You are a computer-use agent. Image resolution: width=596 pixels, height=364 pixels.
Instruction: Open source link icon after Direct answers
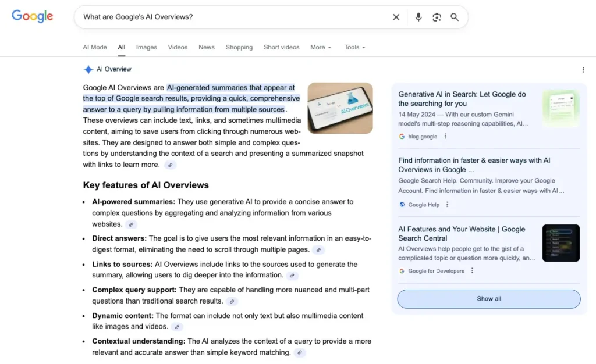pyautogui.click(x=318, y=250)
